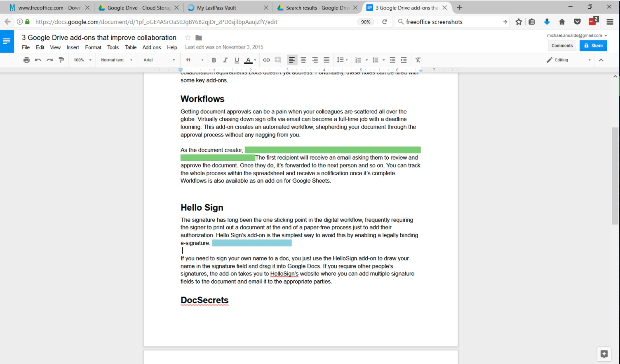
Task: Bookmark this page with the star
Action: pyautogui.click(x=519, y=22)
